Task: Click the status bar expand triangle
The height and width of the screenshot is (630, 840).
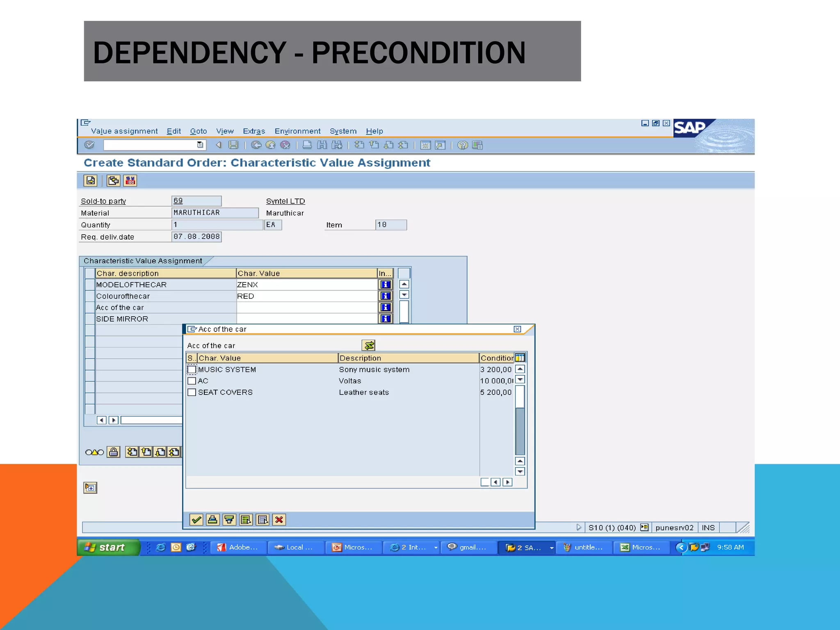Action: (x=579, y=527)
